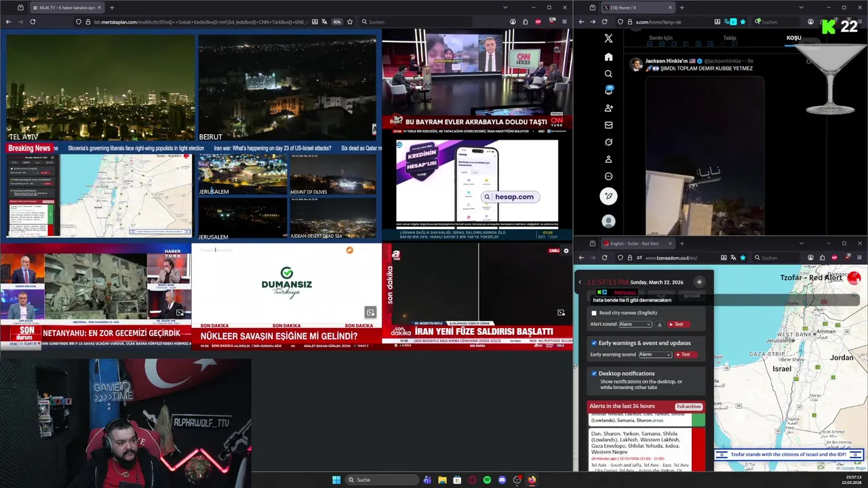Open Firefox from the taskbar
The width and height of the screenshot is (868, 488).
point(532,480)
